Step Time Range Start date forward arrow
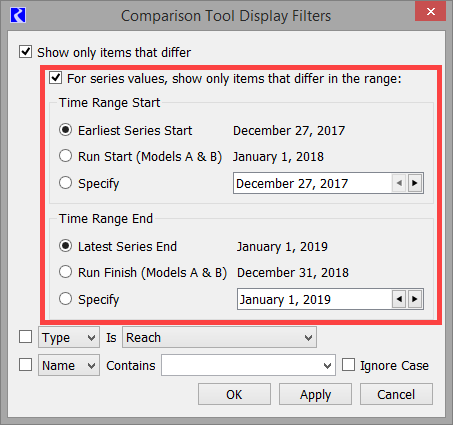The height and width of the screenshot is (425, 453). (414, 183)
